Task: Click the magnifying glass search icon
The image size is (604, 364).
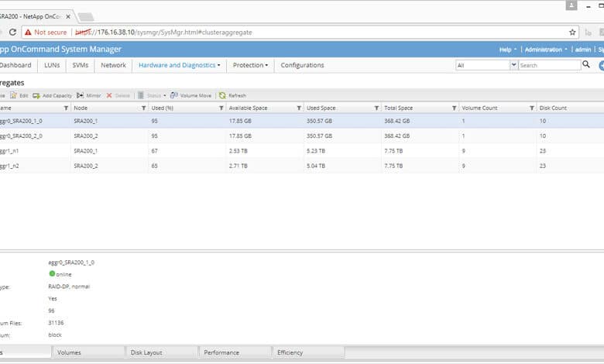Action: 586,64
